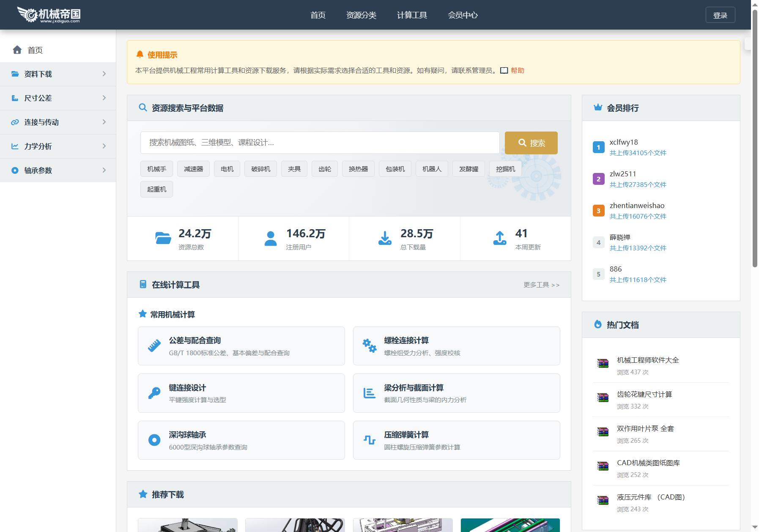759x532 pixels.
Task: Click the circle icon in 深沟球轴承 card
Action: click(154, 440)
